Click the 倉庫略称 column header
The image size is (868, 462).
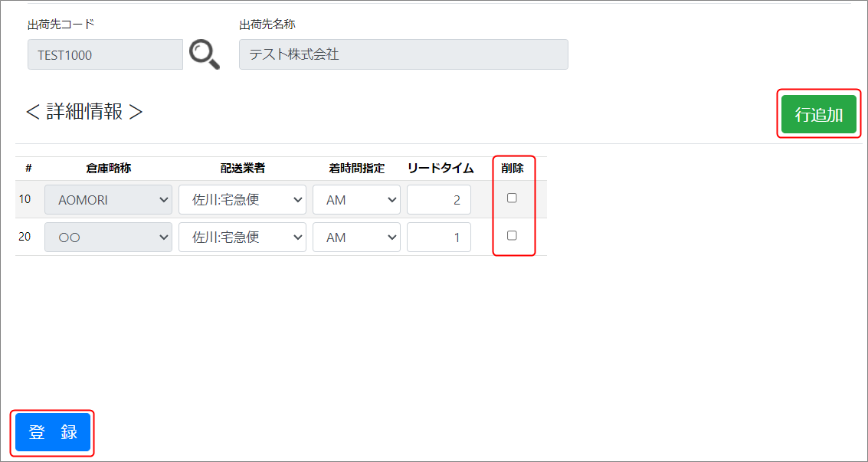click(108, 169)
